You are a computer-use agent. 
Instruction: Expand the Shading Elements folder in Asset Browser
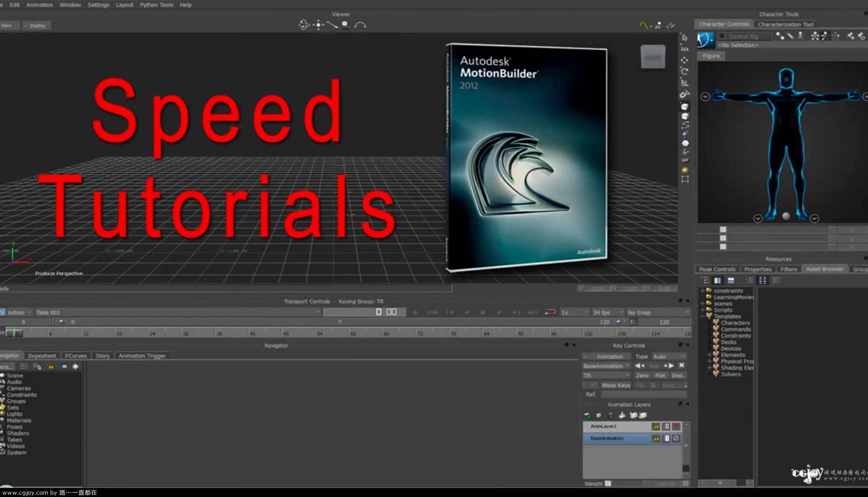710,368
